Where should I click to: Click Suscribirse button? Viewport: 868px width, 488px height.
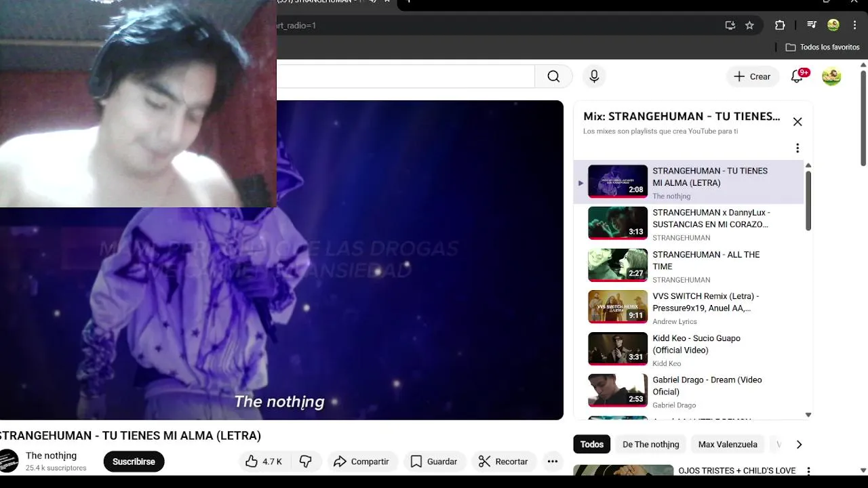(134, 462)
